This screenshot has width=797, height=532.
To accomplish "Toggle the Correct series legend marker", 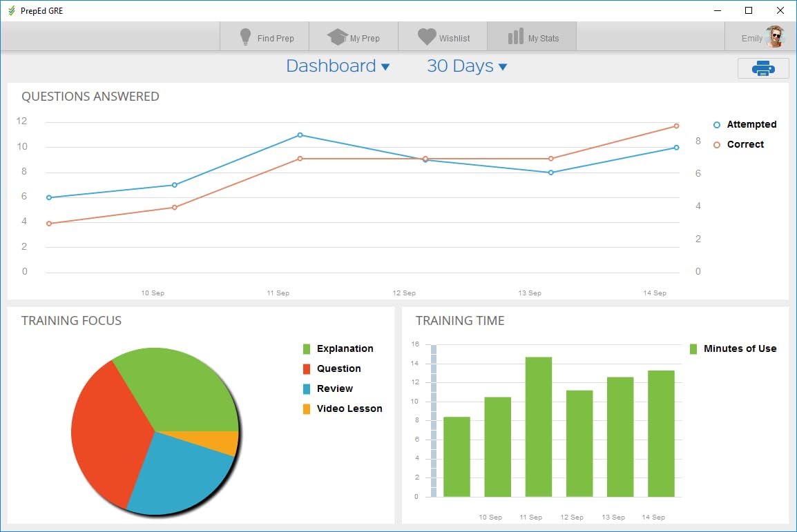I will click(717, 145).
